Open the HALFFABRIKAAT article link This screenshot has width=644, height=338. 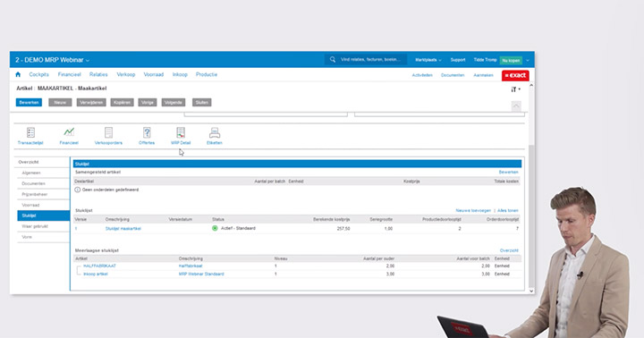[x=99, y=266]
